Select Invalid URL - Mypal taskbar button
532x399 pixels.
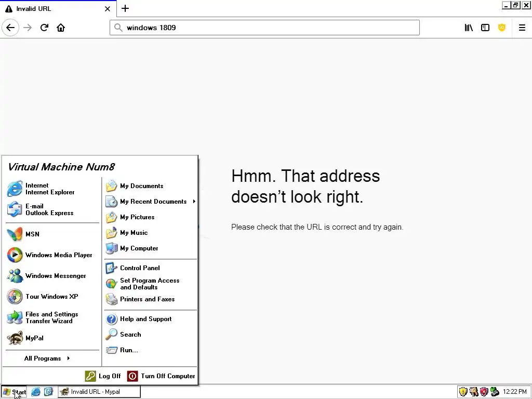coord(99,392)
